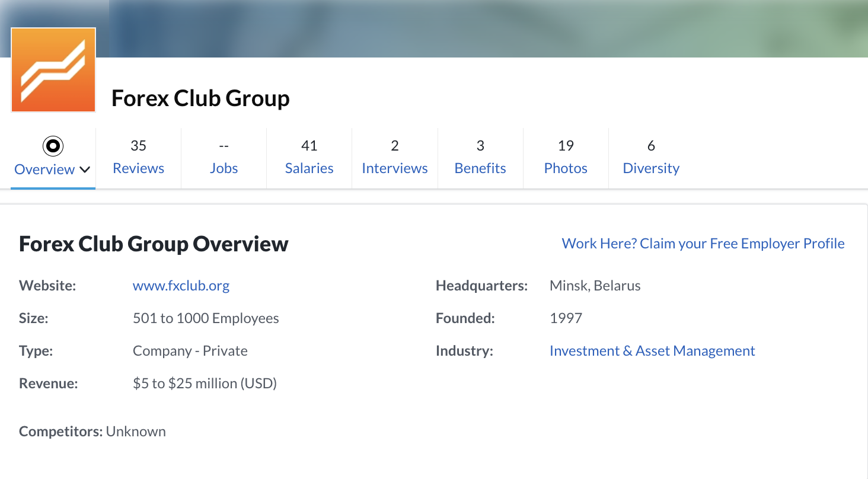Switch to the Jobs tab
868x479 pixels.
pos(224,158)
